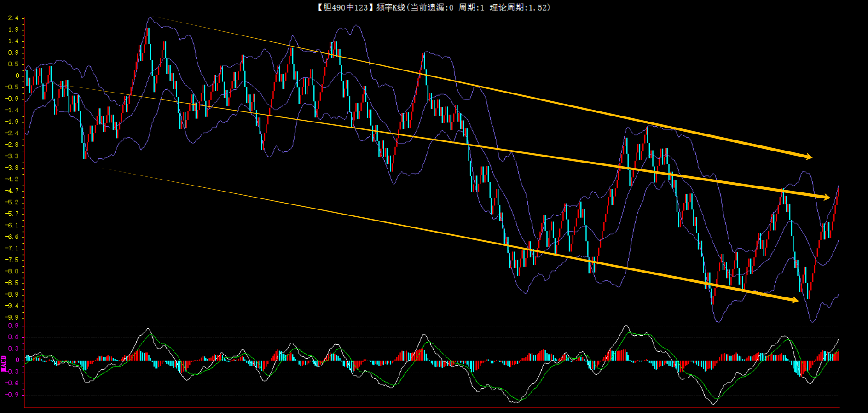Viewport: 868px width, 413px height.
Task: Click the -2.4 label on price axis
Action: pos(12,133)
